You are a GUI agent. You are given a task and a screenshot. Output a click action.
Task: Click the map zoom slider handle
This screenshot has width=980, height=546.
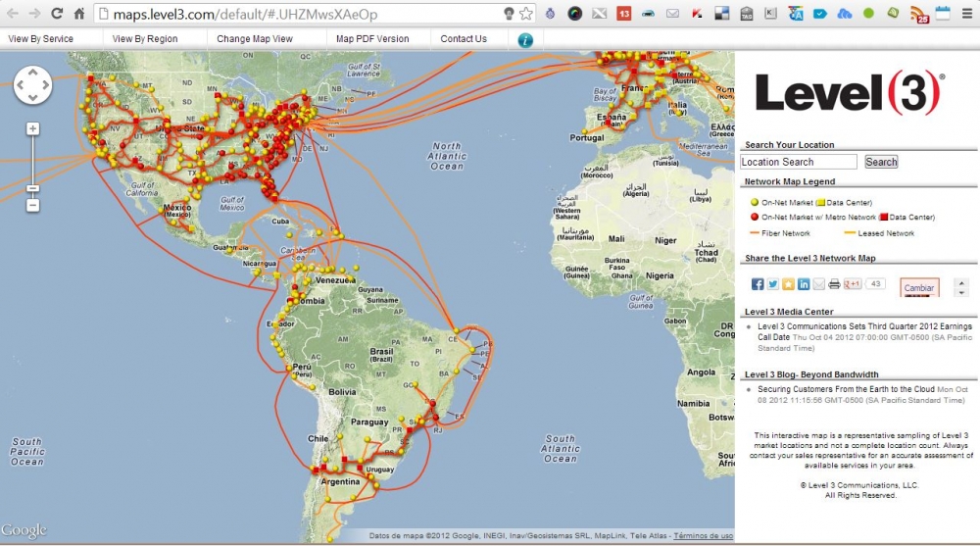click(32, 188)
